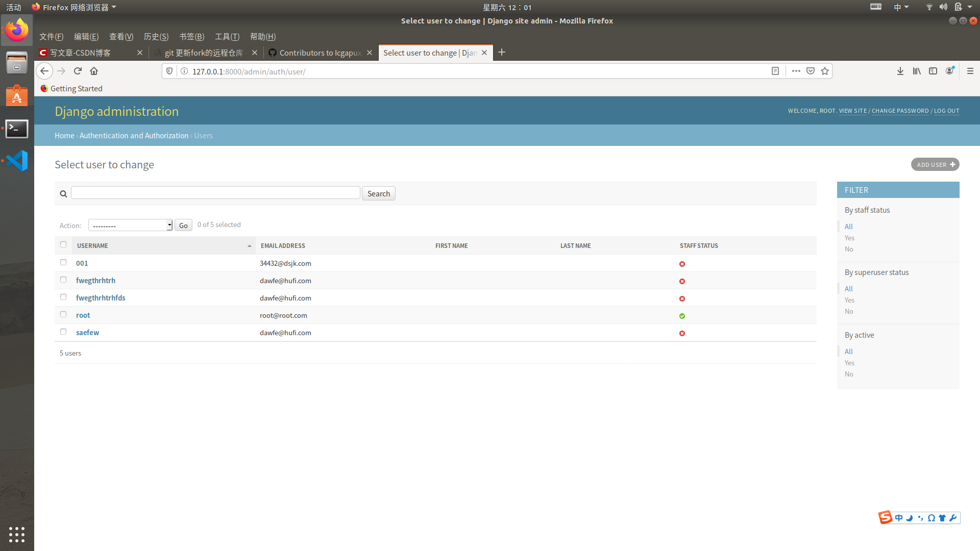This screenshot has height=551, width=980.
Task: Toggle reader view icon in address bar
Action: (775, 71)
